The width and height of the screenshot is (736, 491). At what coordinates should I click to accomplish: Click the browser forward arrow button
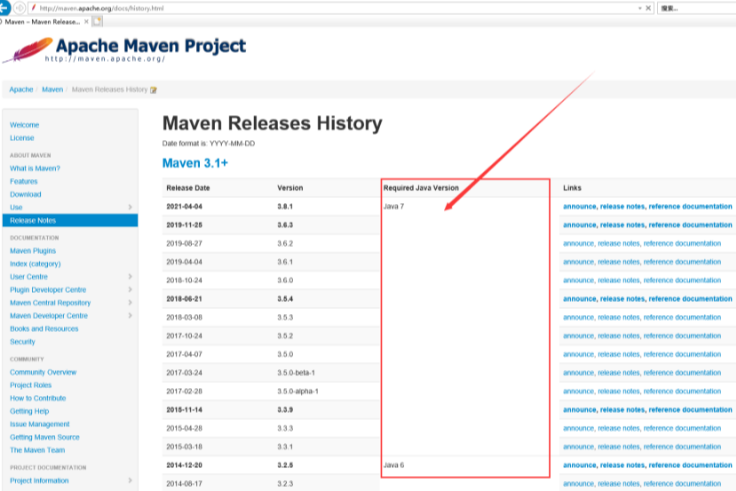point(20,8)
